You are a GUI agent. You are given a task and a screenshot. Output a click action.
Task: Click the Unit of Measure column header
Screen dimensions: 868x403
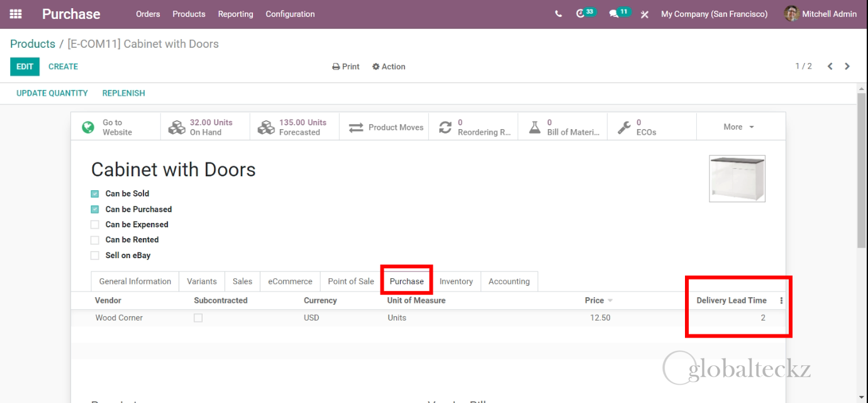tap(416, 300)
